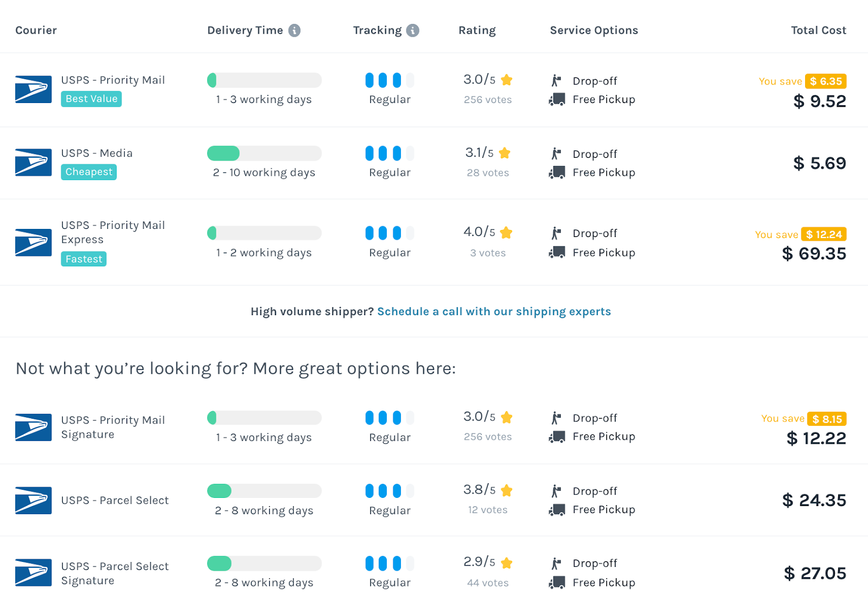Click the Delivery Time info icon

tap(294, 30)
